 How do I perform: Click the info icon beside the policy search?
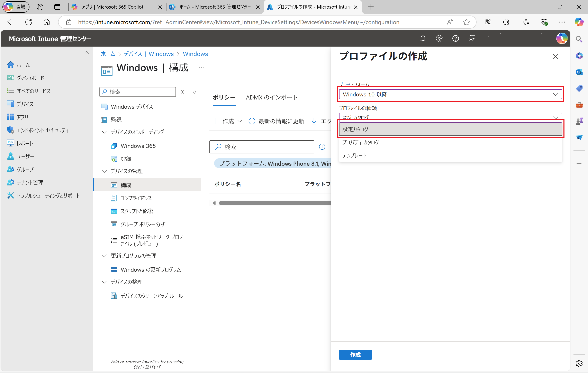pos(322,147)
